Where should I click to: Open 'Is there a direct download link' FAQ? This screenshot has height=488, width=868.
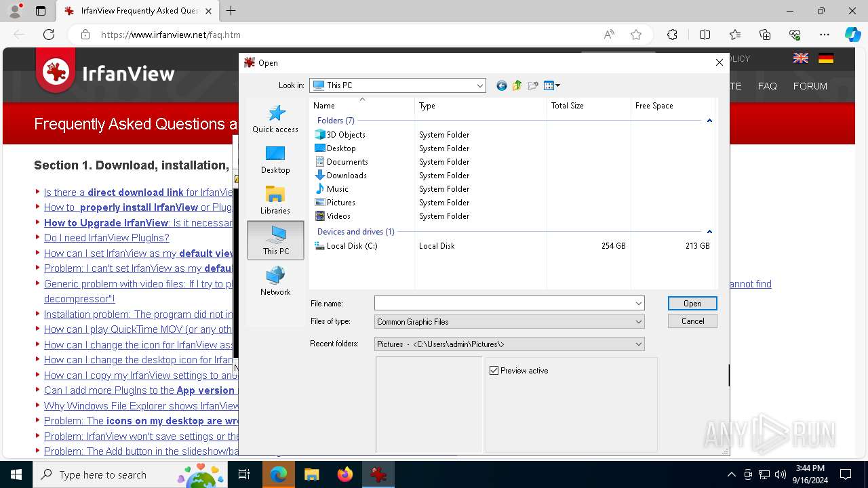[x=138, y=192]
